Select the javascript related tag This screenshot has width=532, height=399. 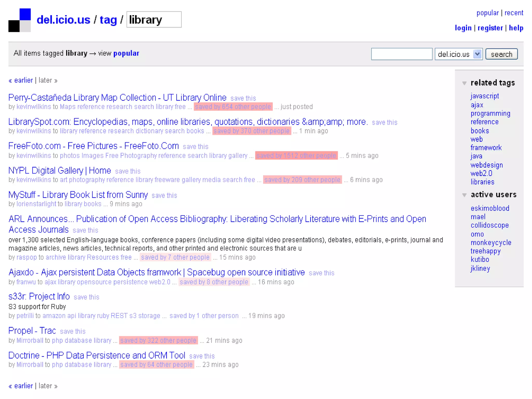(484, 96)
